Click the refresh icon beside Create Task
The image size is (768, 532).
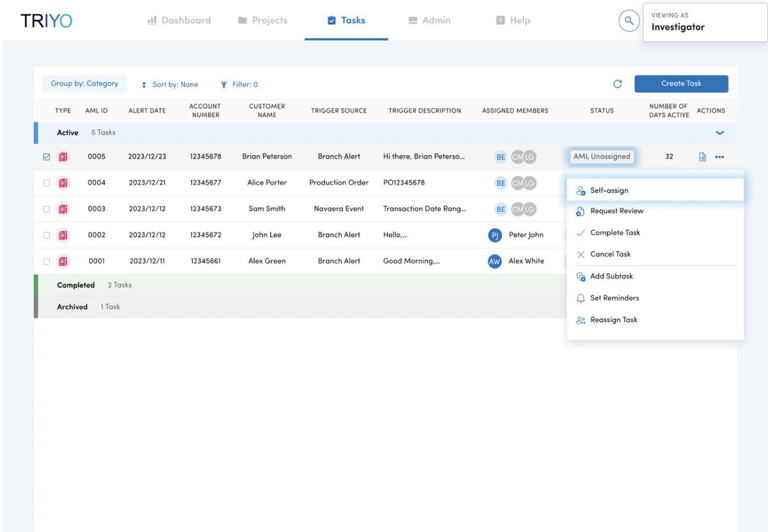pyautogui.click(x=618, y=84)
